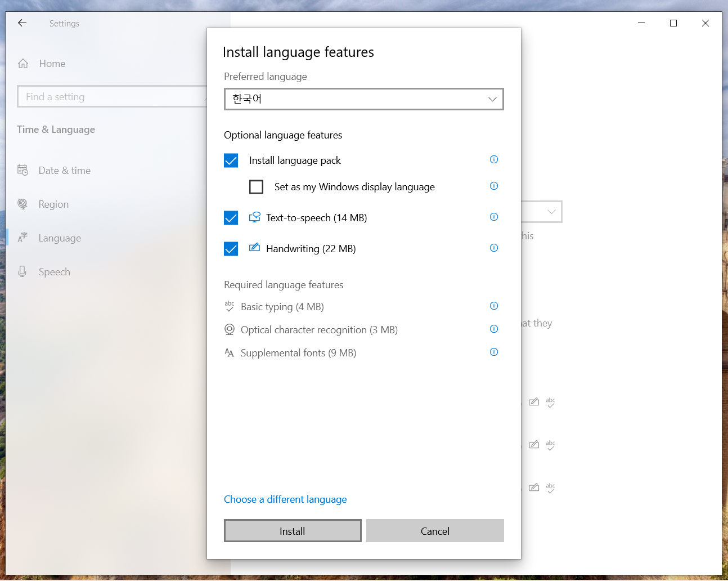Image resolution: width=728 pixels, height=581 pixels.
Task: Select Speech in the sidebar
Action: [x=54, y=272]
